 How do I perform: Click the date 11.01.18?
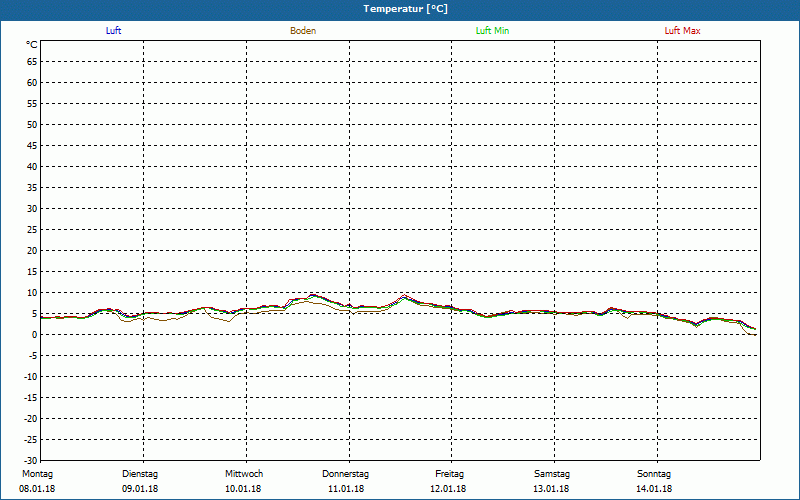(346, 489)
